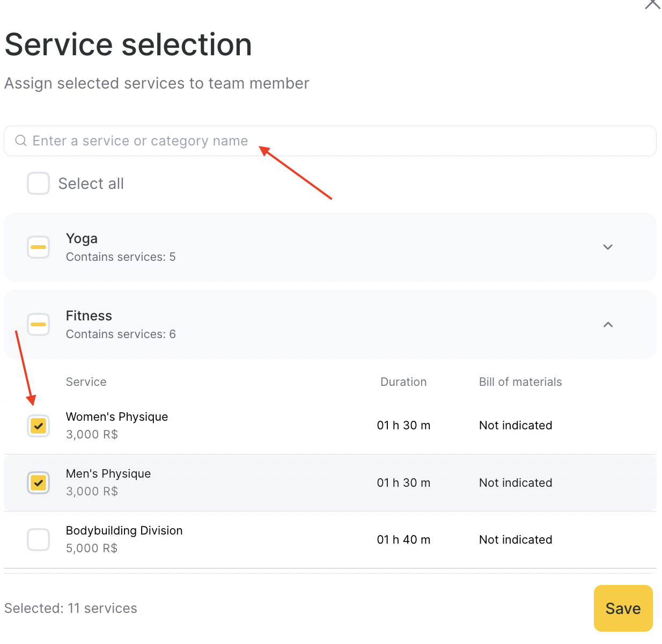This screenshot has height=644, width=662.
Task: Click the Yoga category title
Action: pos(82,239)
